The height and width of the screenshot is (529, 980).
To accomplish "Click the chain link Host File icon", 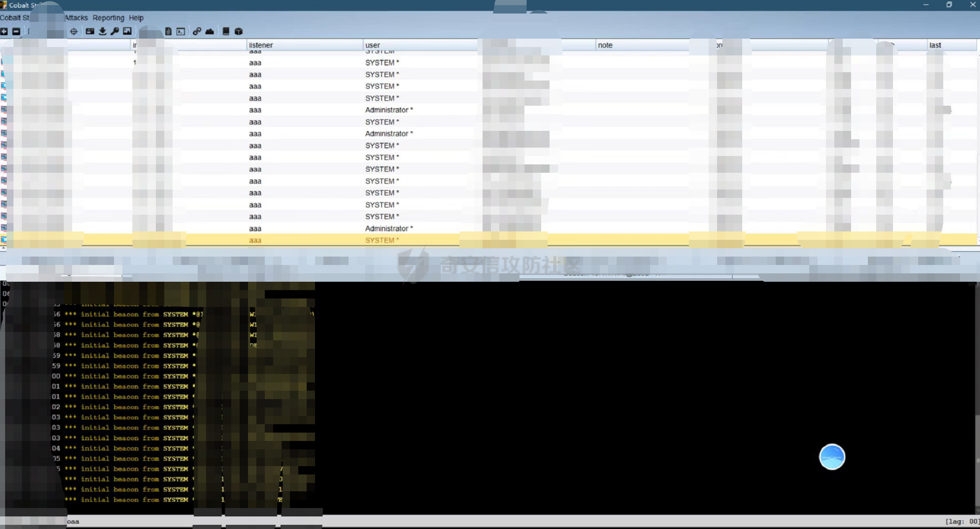I will tap(197, 31).
